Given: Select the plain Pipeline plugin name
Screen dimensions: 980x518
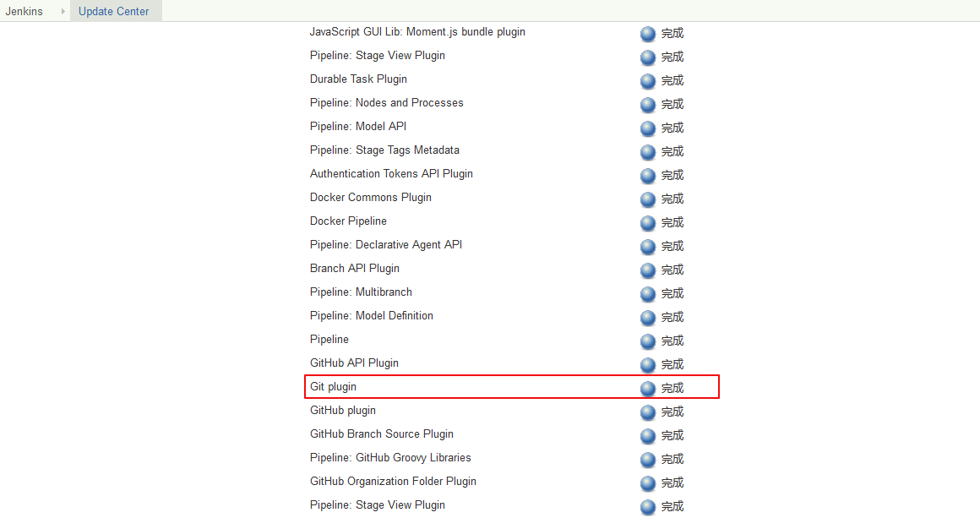Looking at the screenshot, I should click(329, 340).
